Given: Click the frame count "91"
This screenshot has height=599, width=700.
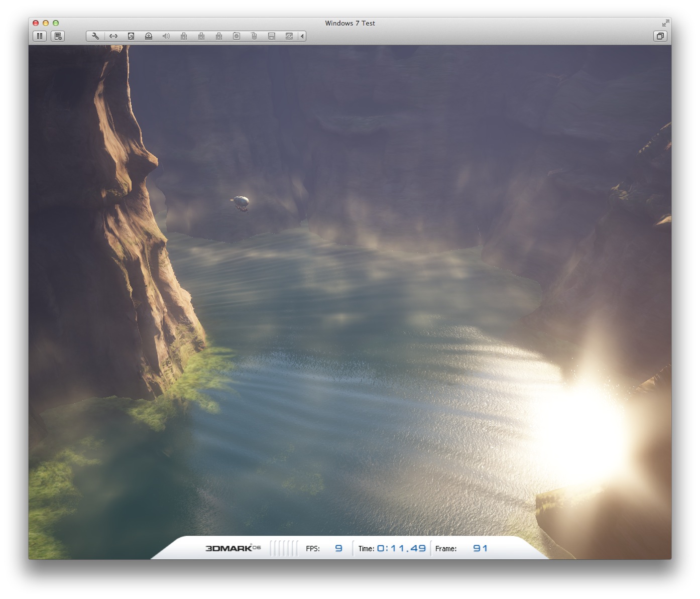Looking at the screenshot, I should [480, 548].
